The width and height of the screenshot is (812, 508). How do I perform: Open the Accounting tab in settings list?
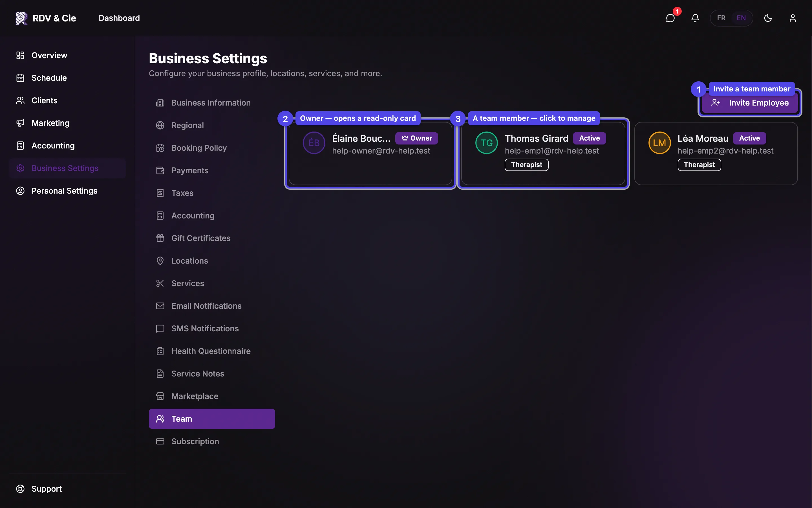[x=212, y=215]
